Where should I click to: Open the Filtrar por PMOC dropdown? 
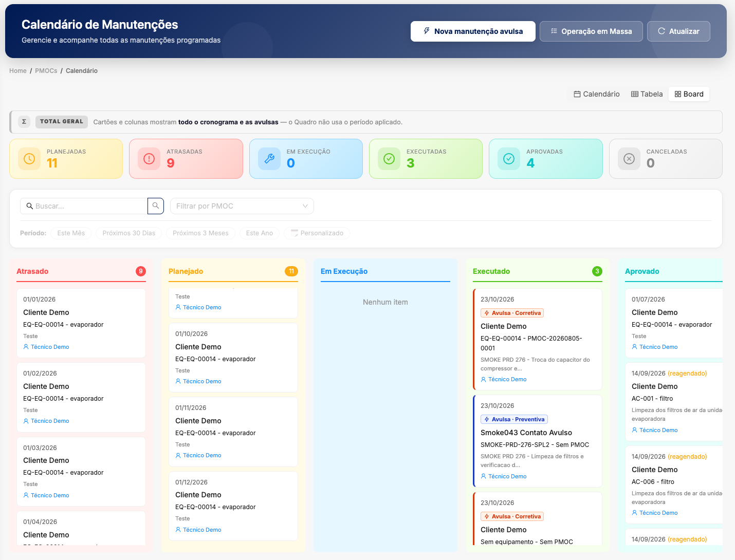tap(242, 206)
